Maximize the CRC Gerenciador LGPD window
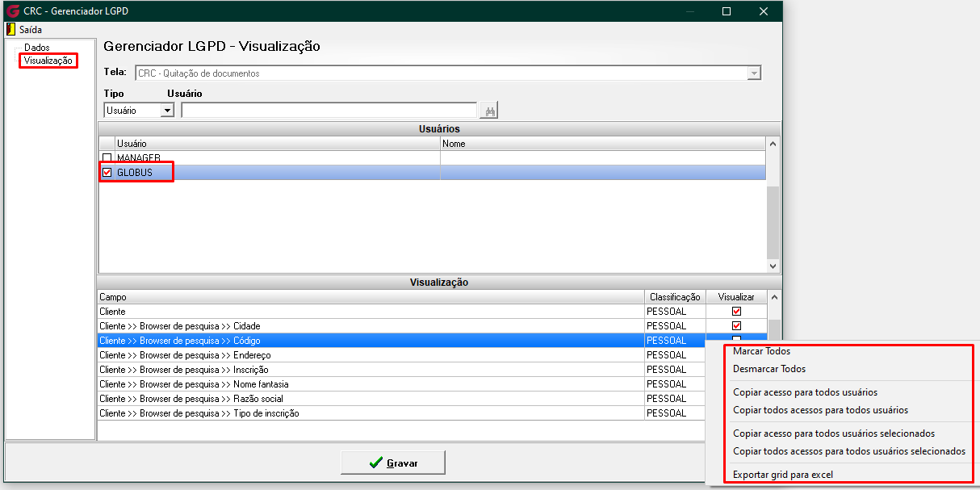980x490 pixels. tap(727, 11)
